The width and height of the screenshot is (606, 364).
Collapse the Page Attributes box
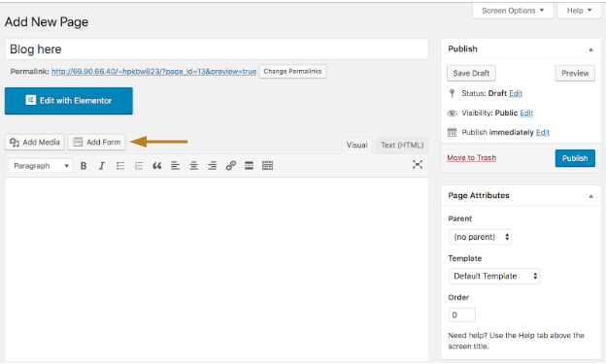pos(590,196)
